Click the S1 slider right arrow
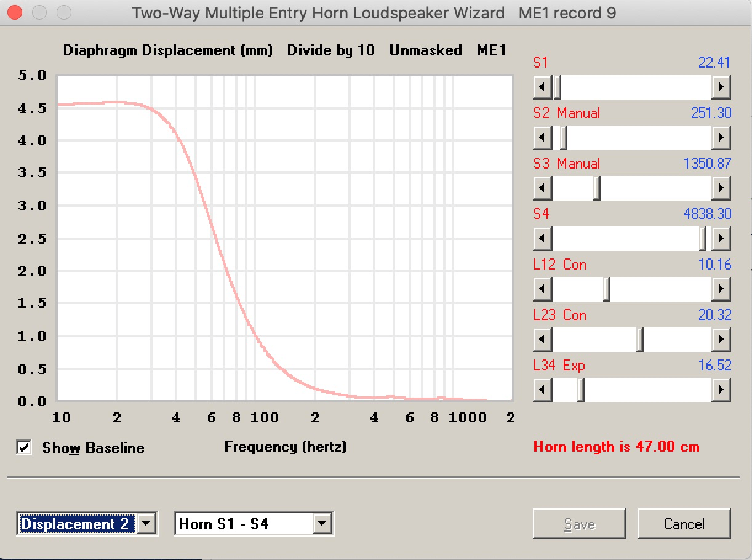Image resolution: width=752 pixels, height=560 pixels. click(721, 87)
